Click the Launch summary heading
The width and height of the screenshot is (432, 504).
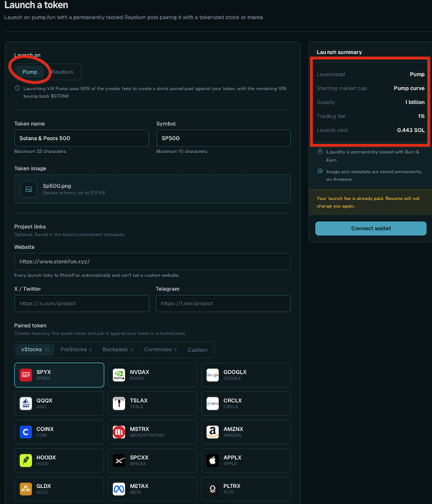339,52
